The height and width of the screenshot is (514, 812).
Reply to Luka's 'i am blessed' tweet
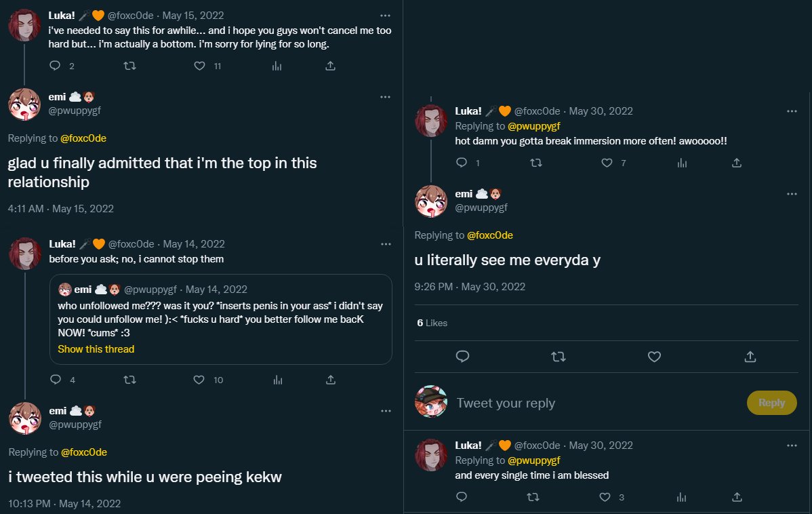[x=462, y=497]
